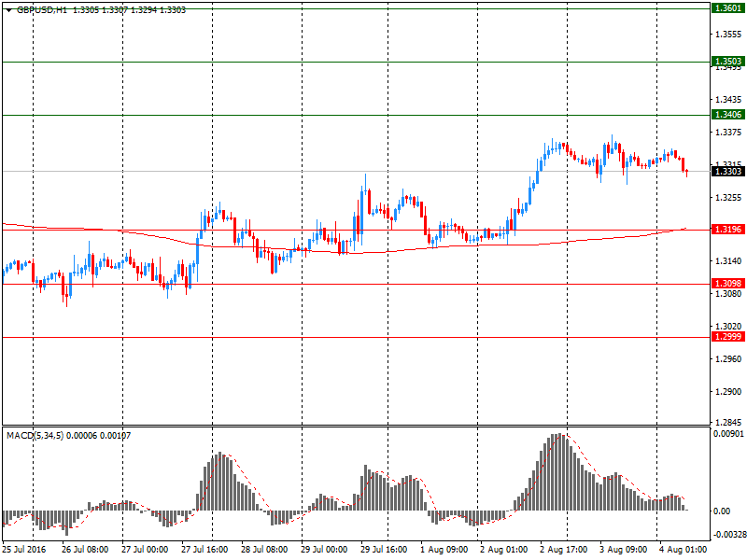Click the 1.3196 red price level label
This screenshot has height=560, width=747.
tap(727, 230)
